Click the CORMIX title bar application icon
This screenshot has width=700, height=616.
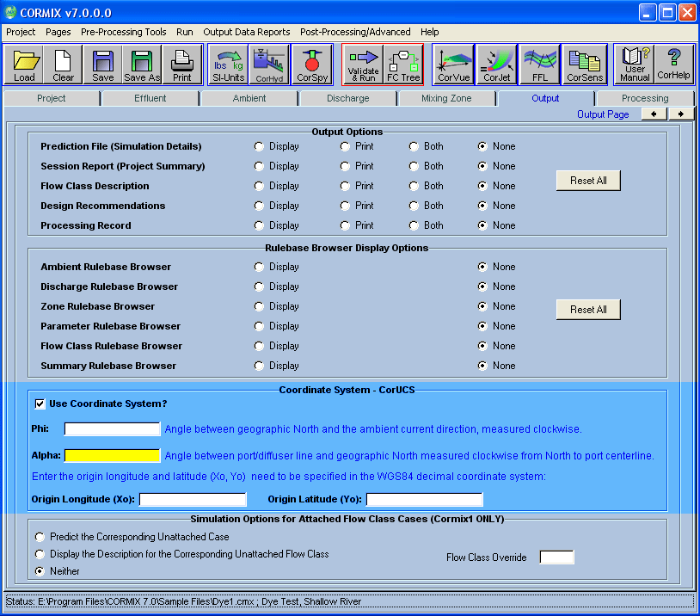(x=9, y=12)
